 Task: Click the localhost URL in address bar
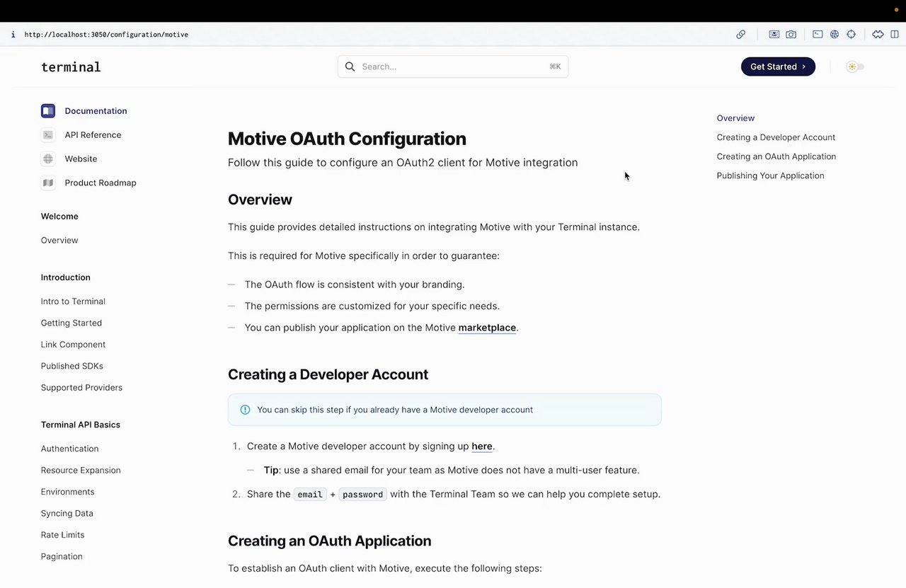coord(106,34)
